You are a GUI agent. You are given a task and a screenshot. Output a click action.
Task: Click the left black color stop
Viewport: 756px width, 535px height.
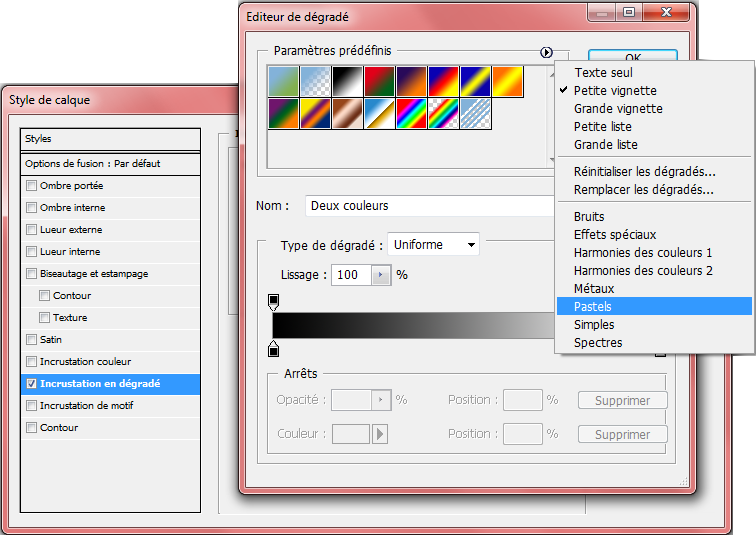tap(274, 348)
